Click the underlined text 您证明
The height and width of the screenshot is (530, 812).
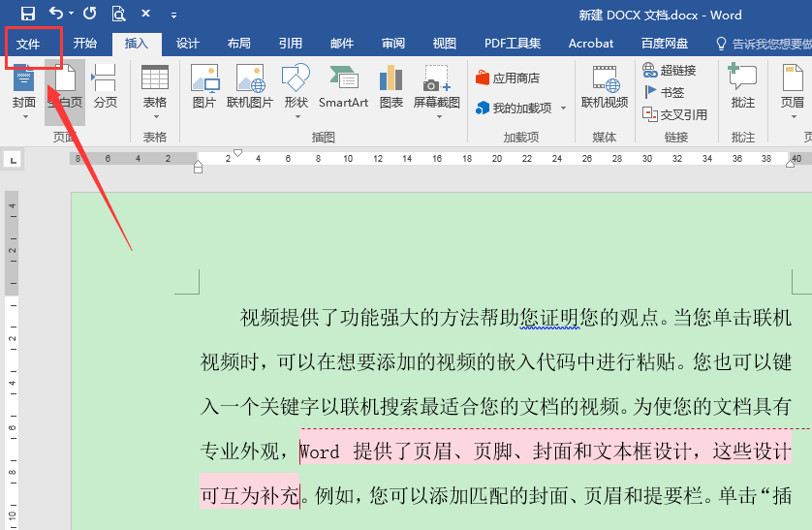coord(550,317)
